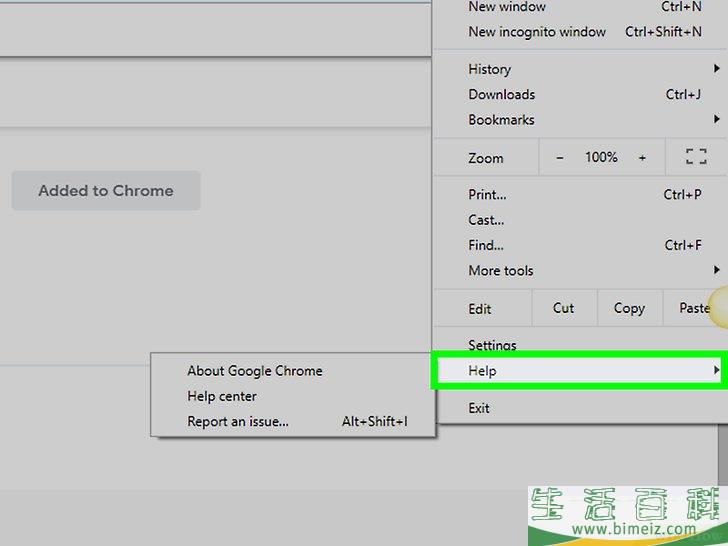Select Exit to quit Chrome
The image size is (728, 546).
(479, 408)
